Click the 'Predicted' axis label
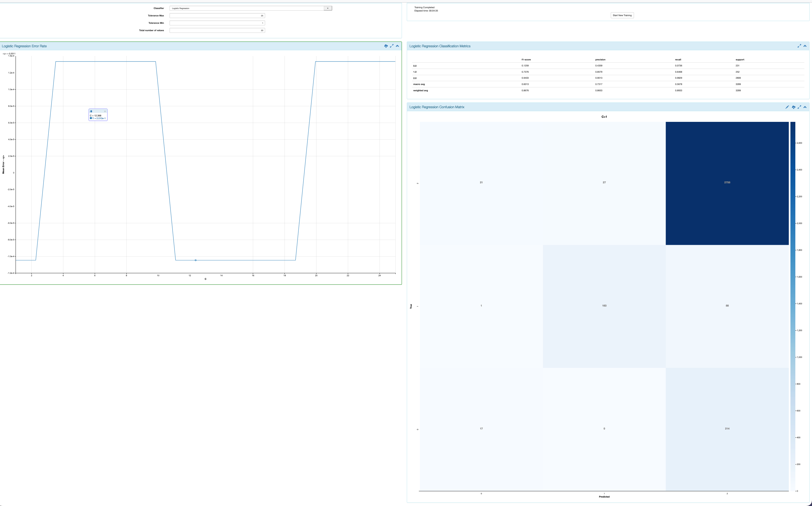 pyautogui.click(x=604, y=497)
